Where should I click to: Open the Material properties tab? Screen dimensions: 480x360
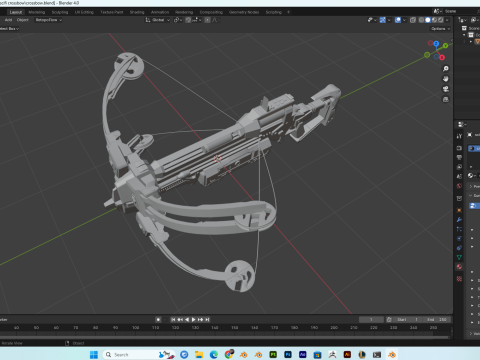click(x=459, y=267)
